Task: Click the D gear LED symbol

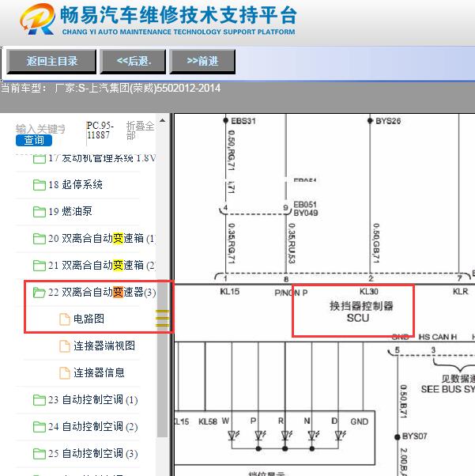Action: pos(340,436)
